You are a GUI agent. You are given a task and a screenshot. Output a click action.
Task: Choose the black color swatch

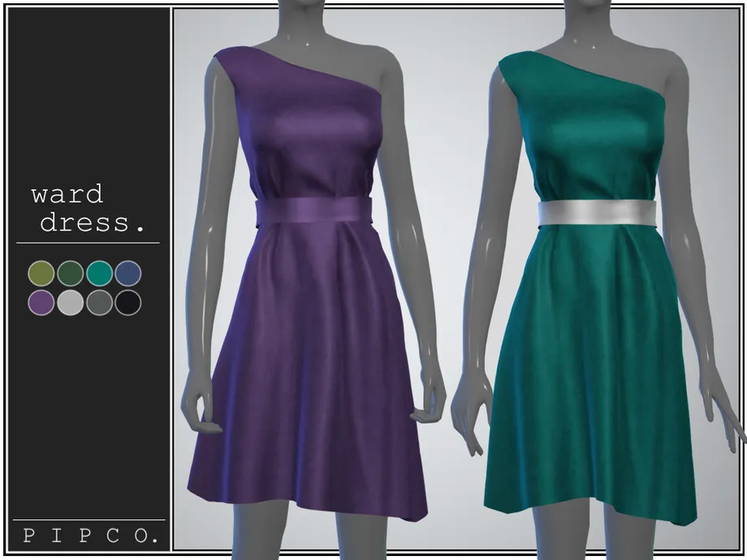pos(127,303)
